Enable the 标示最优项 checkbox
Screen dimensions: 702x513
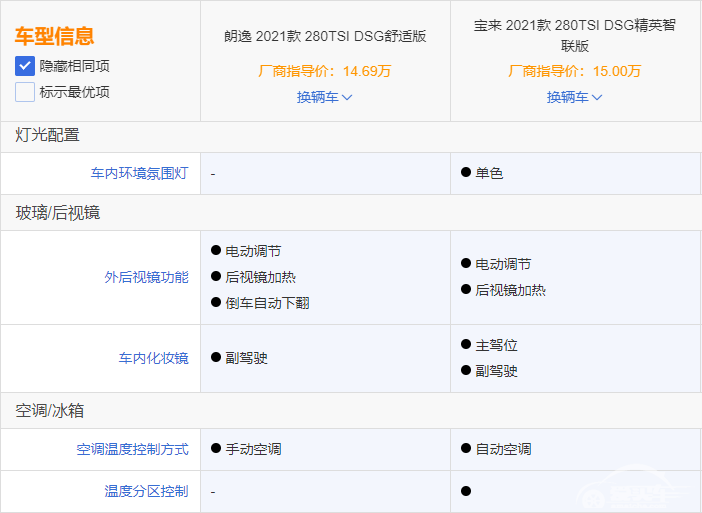(x=25, y=92)
